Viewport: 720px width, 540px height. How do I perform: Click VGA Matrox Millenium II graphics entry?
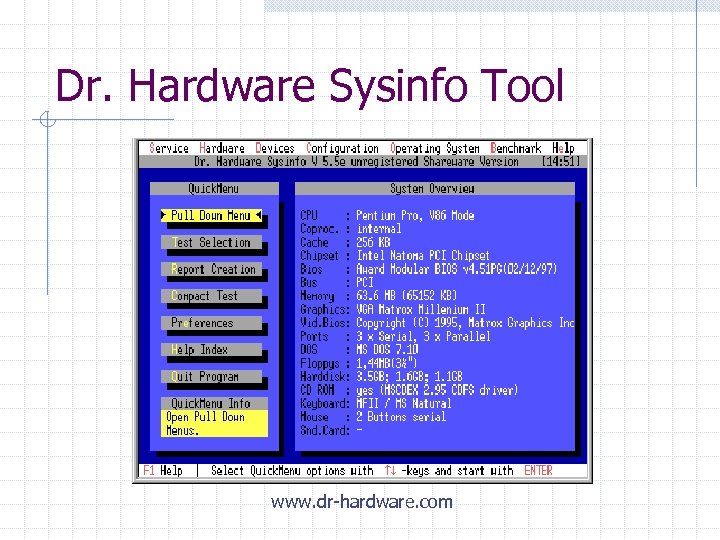tap(421, 309)
